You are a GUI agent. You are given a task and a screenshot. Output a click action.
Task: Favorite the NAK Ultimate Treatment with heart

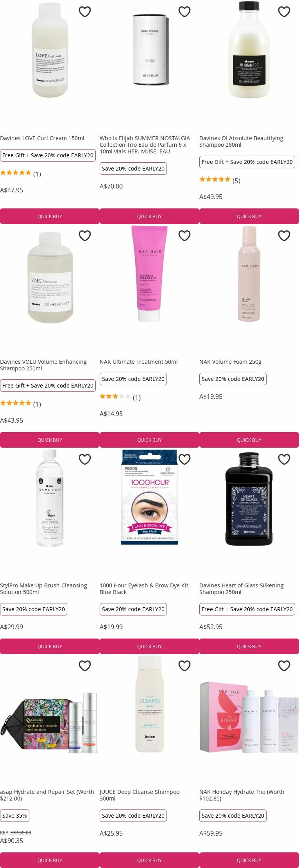coord(184,236)
